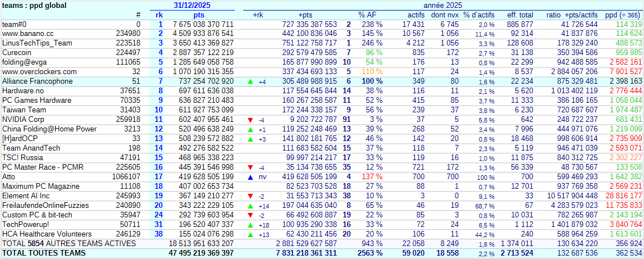
Task: Click the 'eff. total' column header
Action: pyautogui.click(x=519, y=15)
